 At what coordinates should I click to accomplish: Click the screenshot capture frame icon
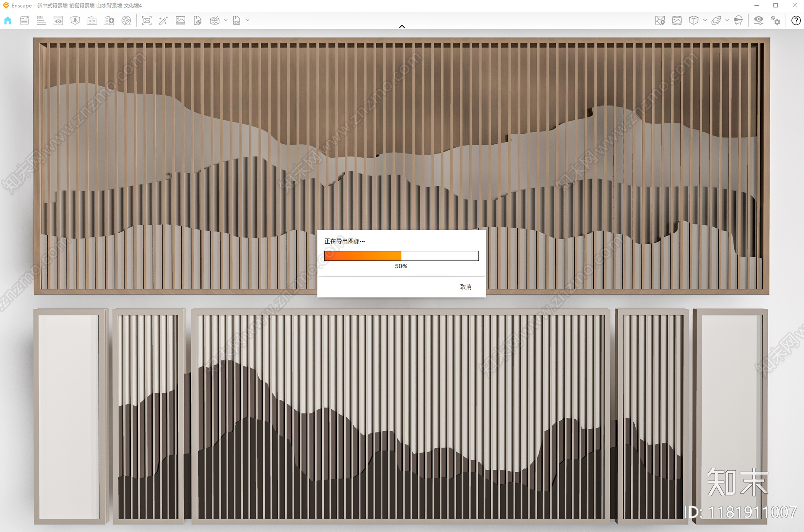click(147, 21)
